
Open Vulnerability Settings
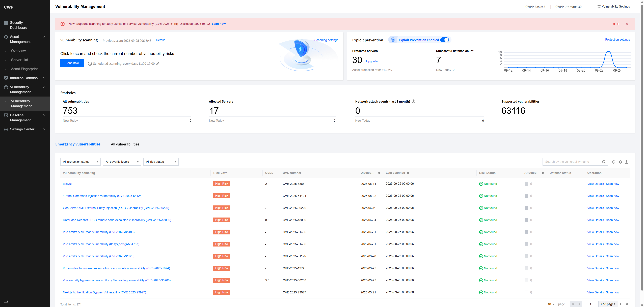pos(613,7)
